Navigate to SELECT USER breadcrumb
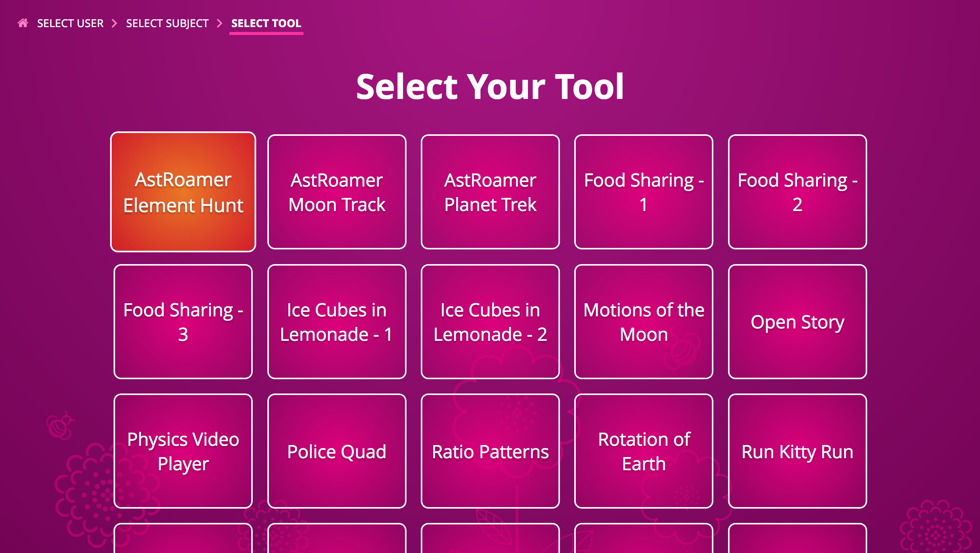The width and height of the screenshot is (980, 553). point(70,23)
